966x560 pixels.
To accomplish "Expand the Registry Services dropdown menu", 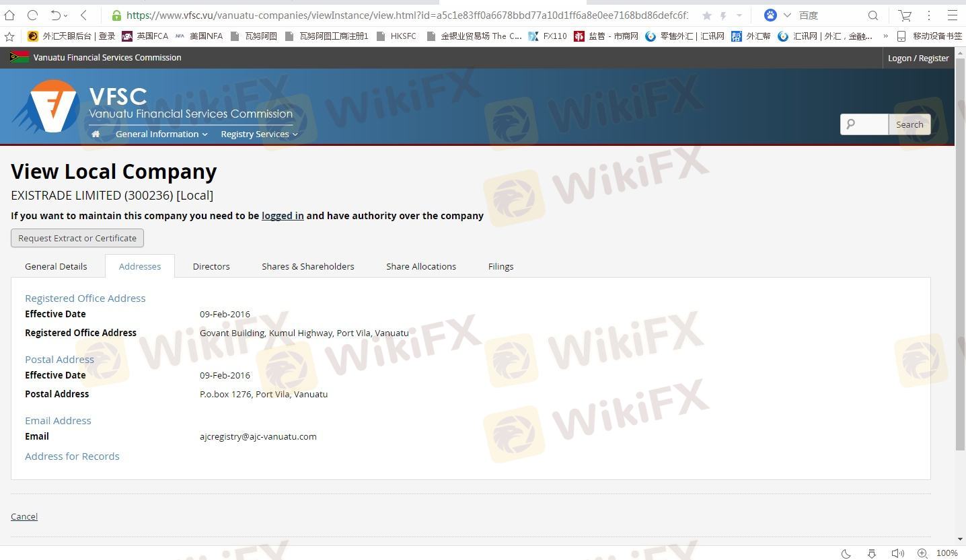I will (x=258, y=134).
